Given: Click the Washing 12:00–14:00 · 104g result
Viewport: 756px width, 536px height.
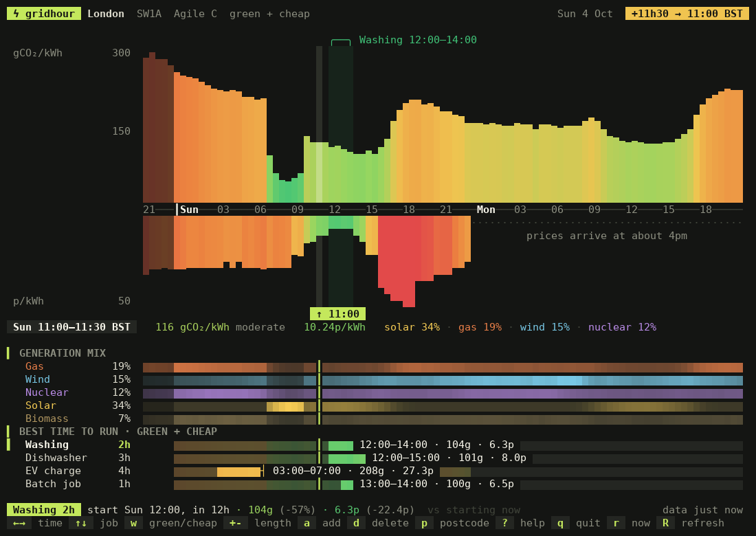Looking at the screenshot, I should point(437,445).
